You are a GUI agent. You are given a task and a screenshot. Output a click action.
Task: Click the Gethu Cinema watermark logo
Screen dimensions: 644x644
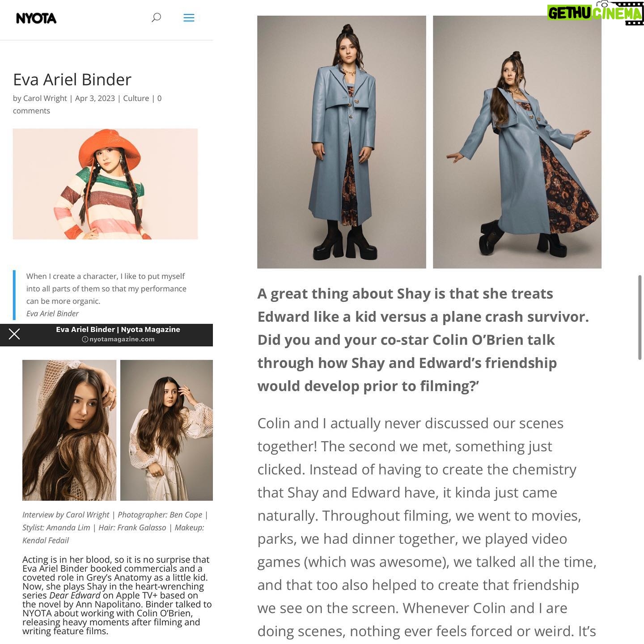(x=595, y=13)
